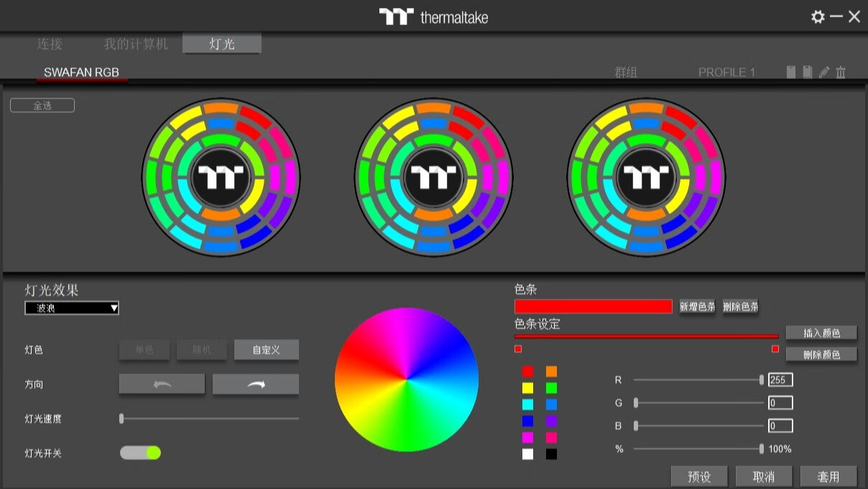The height and width of the screenshot is (489, 868).
Task: Pick the green preset swatch
Action: click(551, 388)
